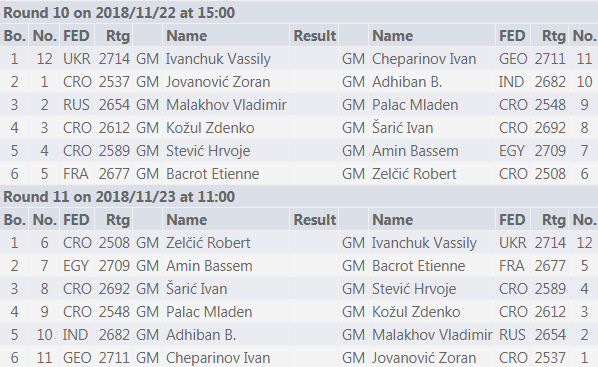
Task: Click Adhiban B. in Round 10
Action: click(x=407, y=82)
